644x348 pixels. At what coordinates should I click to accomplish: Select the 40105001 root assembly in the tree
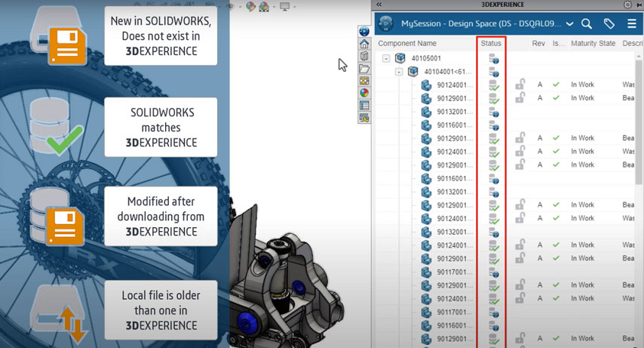pyautogui.click(x=426, y=58)
